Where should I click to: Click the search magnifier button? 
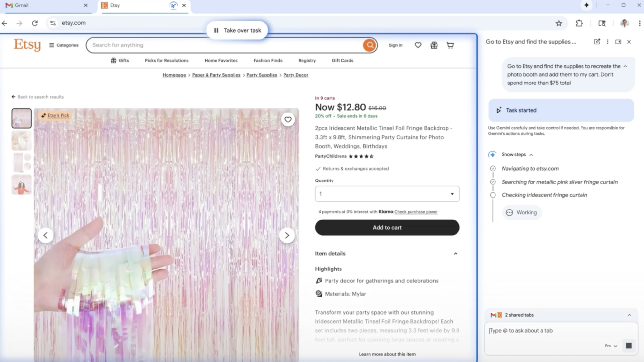tap(369, 45)
